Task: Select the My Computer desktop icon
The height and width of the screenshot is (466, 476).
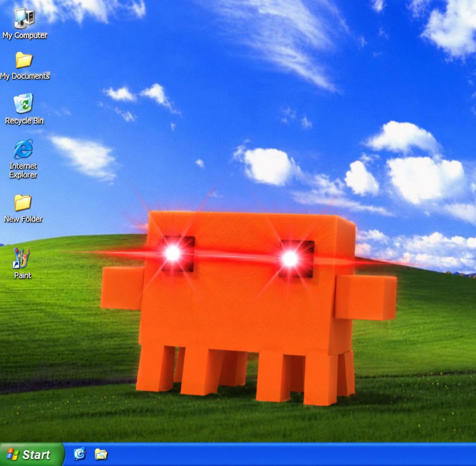Action: click(x=24, y=18)
